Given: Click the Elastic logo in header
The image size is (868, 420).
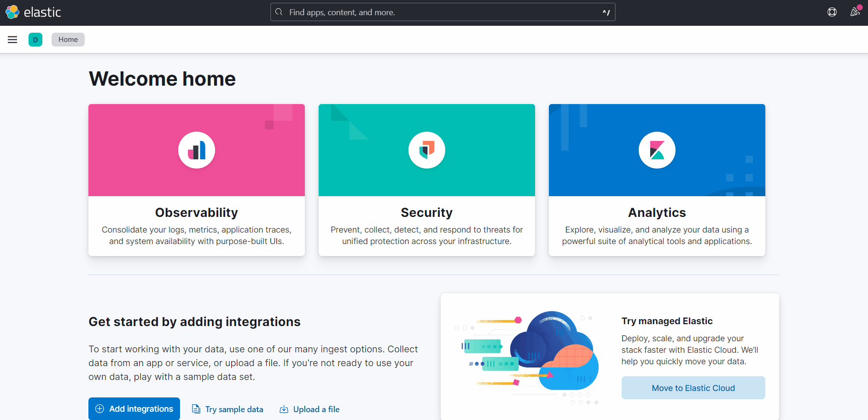Looking at the screenshot, I should click(x=33, y=12).
